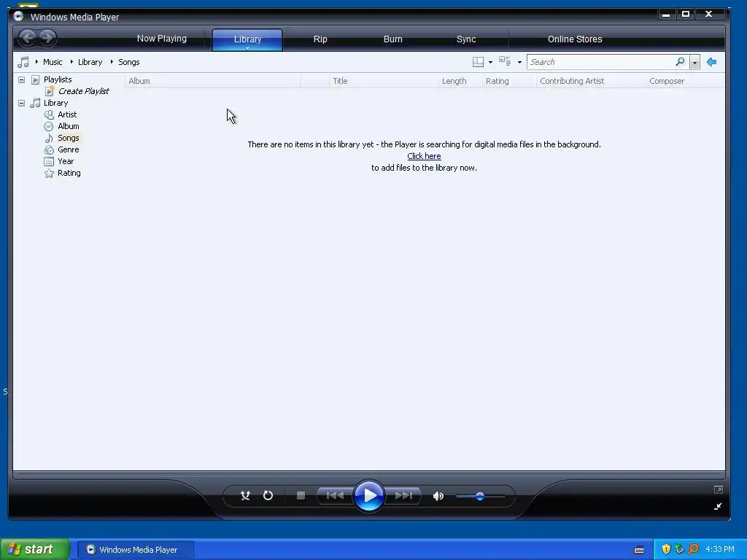This screenshot has width=747, height=560.
Task: Sort by Contributing Artist column header
Action: (591, 81)
